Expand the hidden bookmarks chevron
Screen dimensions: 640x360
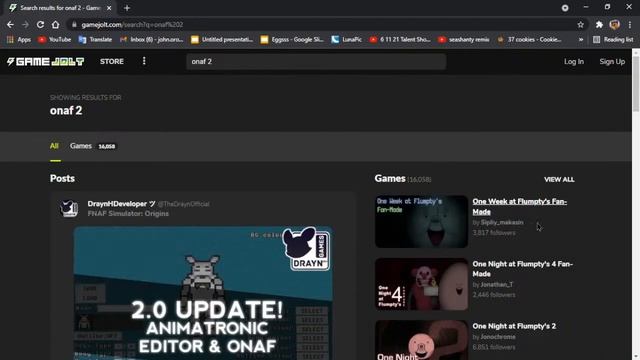pyautogui.click(x=581, y=40)
